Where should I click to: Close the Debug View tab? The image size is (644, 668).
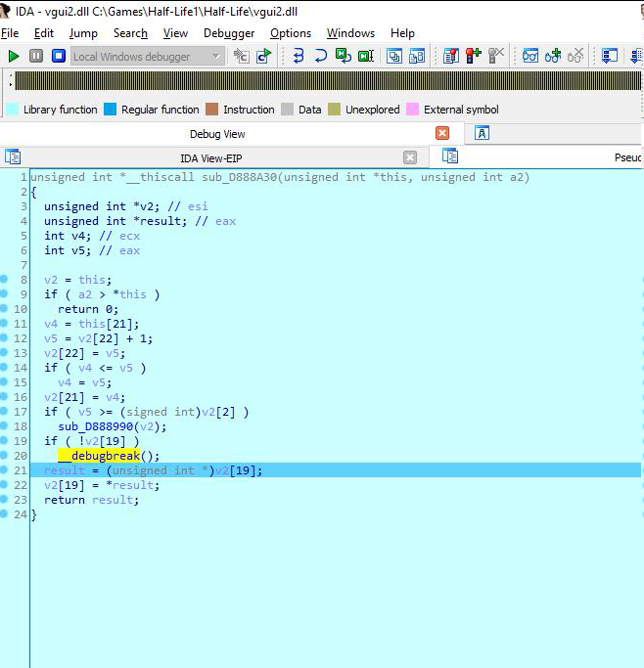pyautogui.click(x=442, y=133)
